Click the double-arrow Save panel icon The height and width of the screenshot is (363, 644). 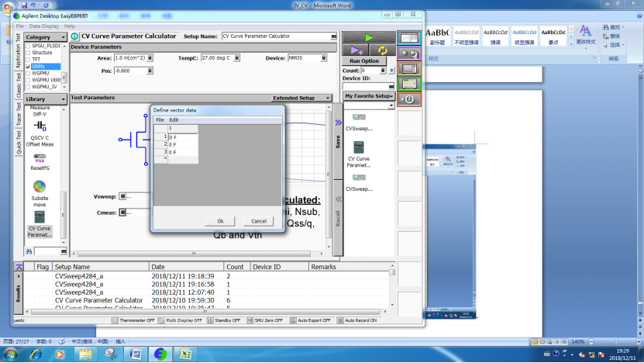coord(338,123)
